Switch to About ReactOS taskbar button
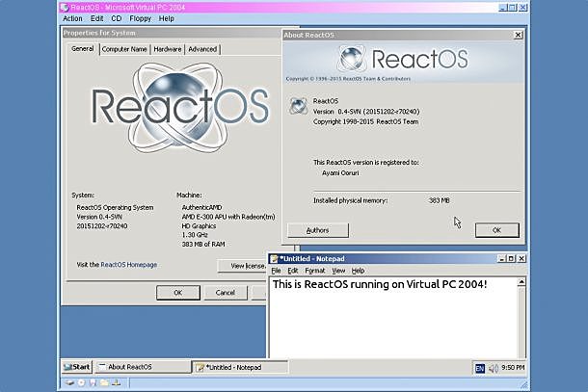The image size is (588, 392). pyautogui.click(x=142, y=367)
